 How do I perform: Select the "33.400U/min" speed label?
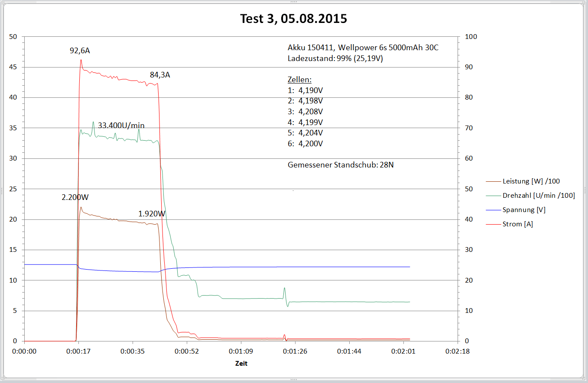121,126
